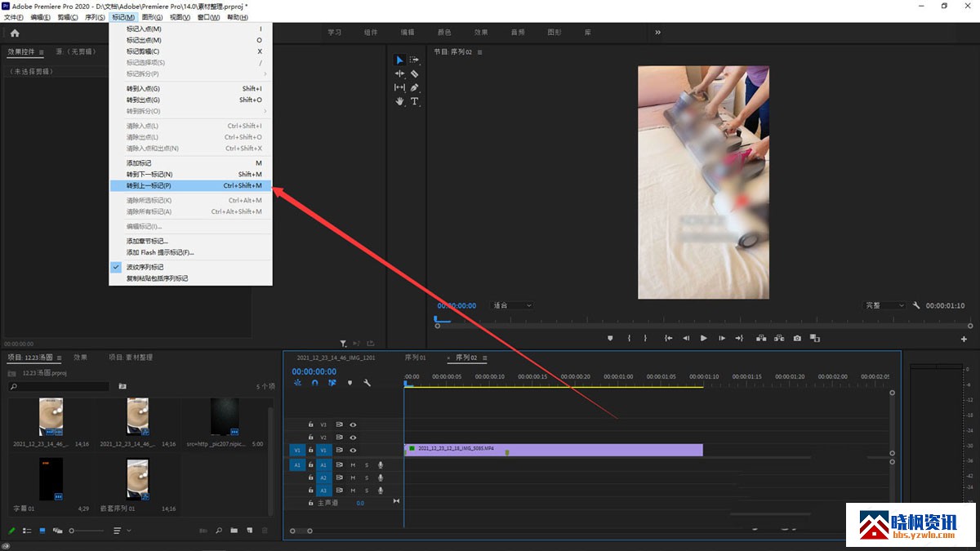980x551 pixels.
Task: Select the Pen tool
Action: pos(414,87)
